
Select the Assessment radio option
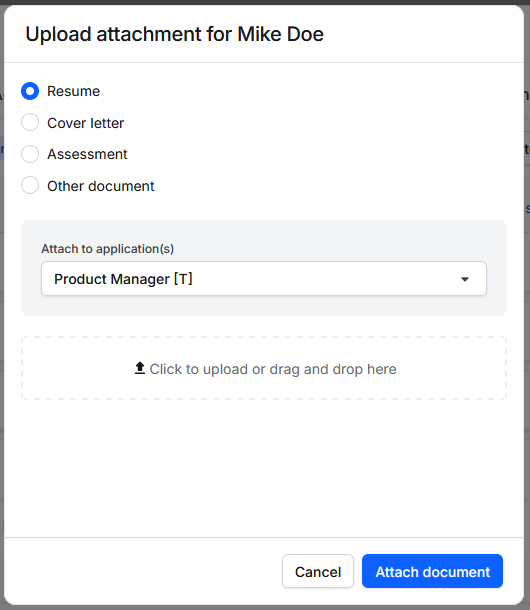click(x=30, y=154)
